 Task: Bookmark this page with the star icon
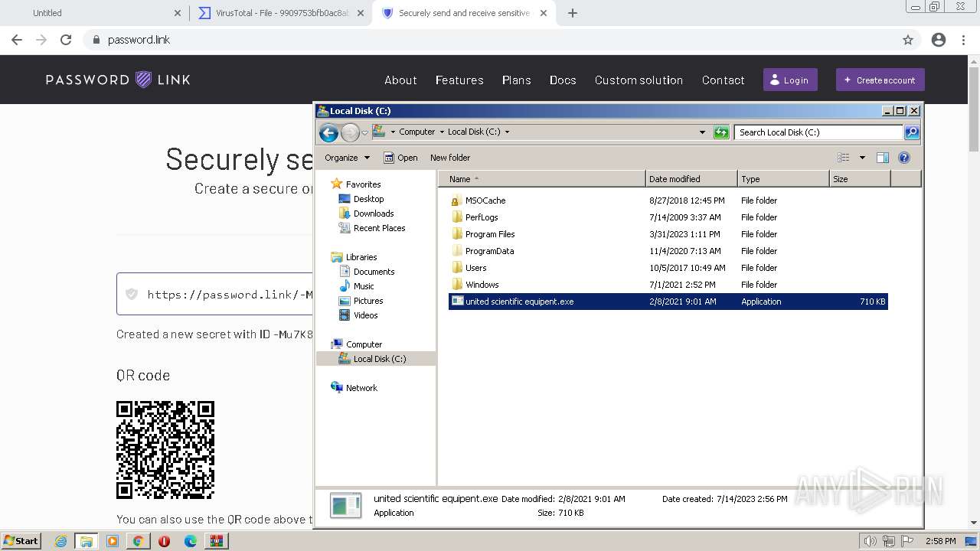[908, 40]
